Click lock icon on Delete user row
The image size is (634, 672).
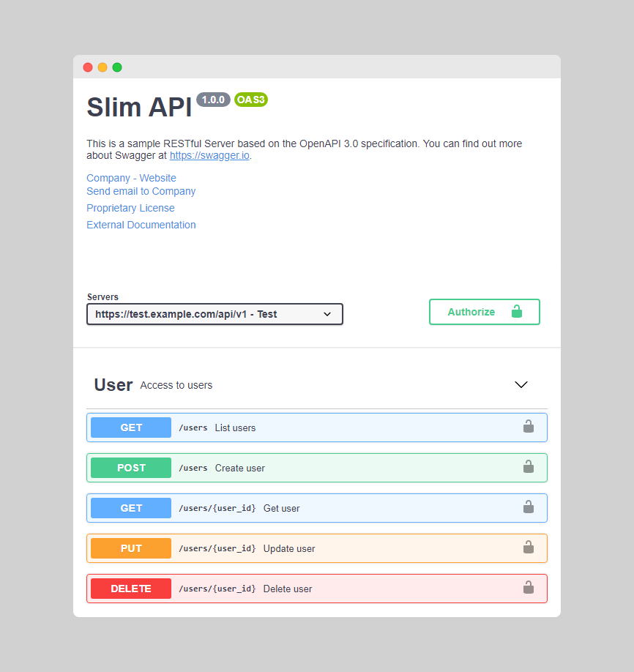click(528, 588)
